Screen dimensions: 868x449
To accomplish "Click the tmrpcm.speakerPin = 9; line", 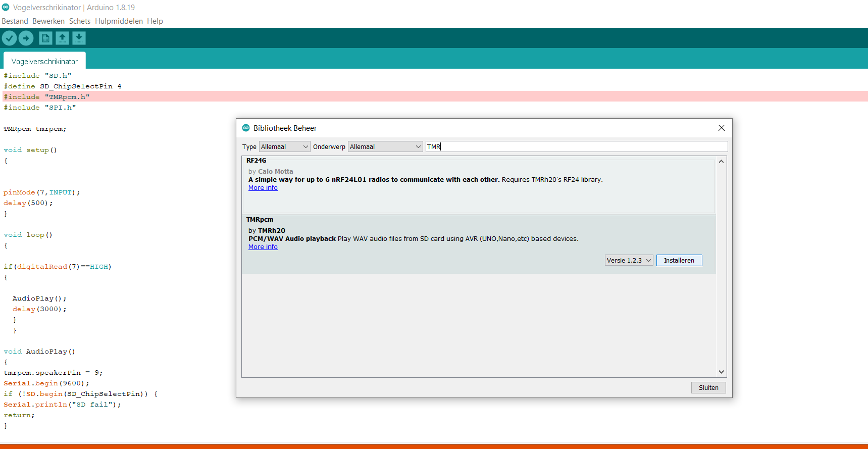I will point(53,372).
